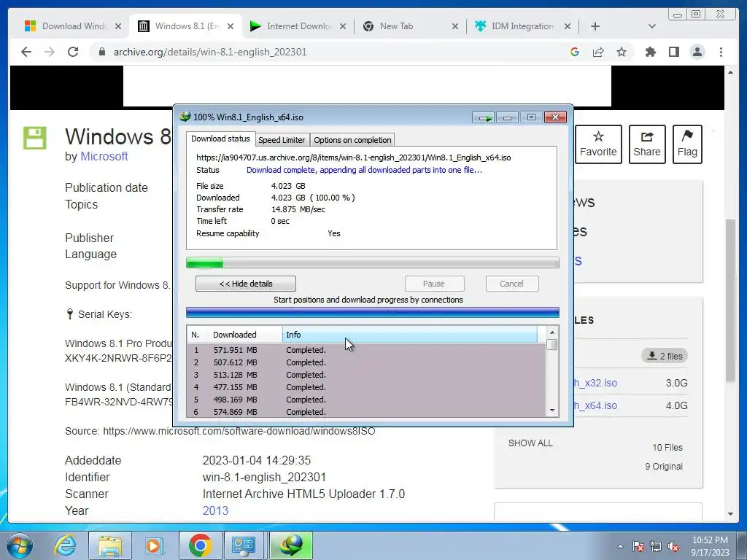747x560 pixels.
Task: Click the green floppy disk software icon
Action: (x=35, y=138)
